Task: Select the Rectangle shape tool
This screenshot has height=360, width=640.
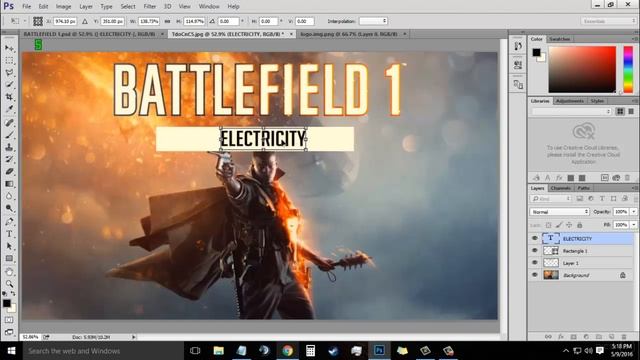Action: tap(9, 258)
